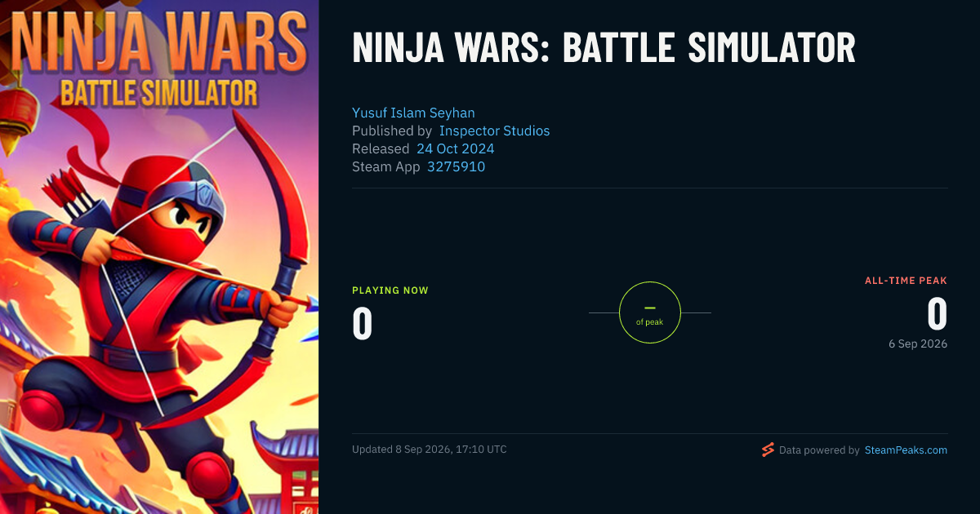980x514 pixels.
Task: Select the 24 Oct 2024 release date
Action: pos(456,148)
